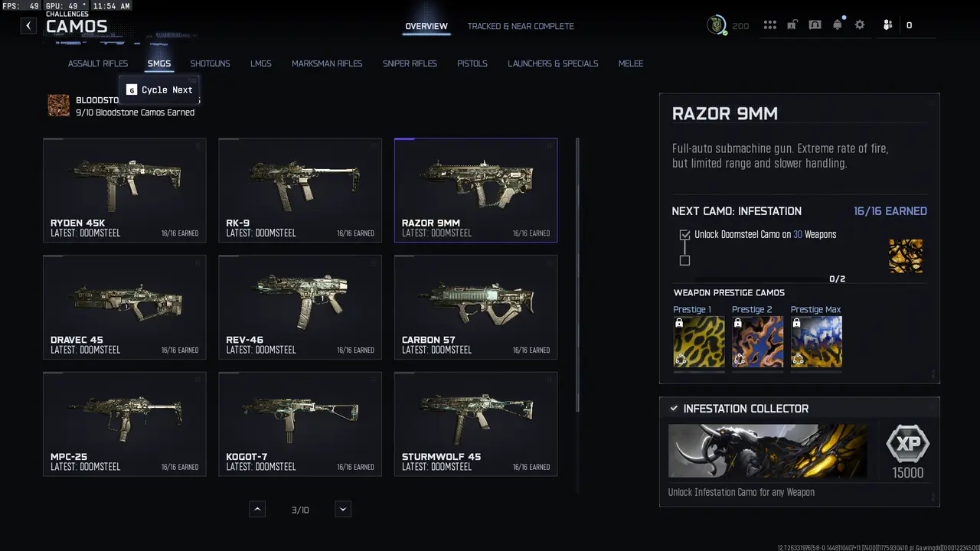Click the "16/16 EARNED" text in details panel
This screenshot has width=980, height=551.
coord(890,211)
